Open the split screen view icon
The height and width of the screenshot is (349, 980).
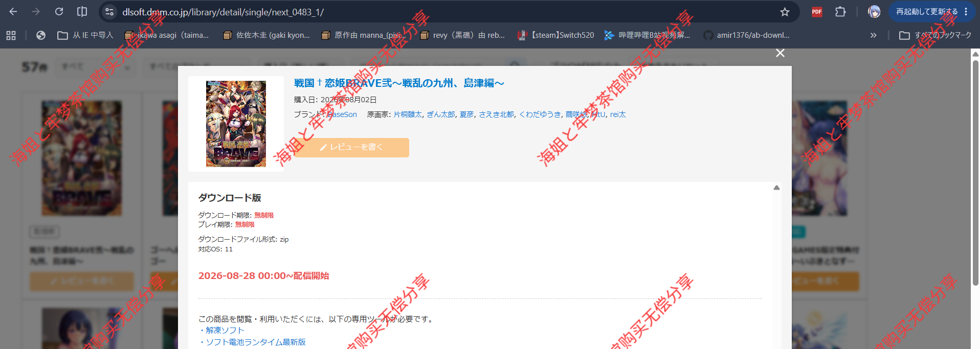tap(82, 12)
